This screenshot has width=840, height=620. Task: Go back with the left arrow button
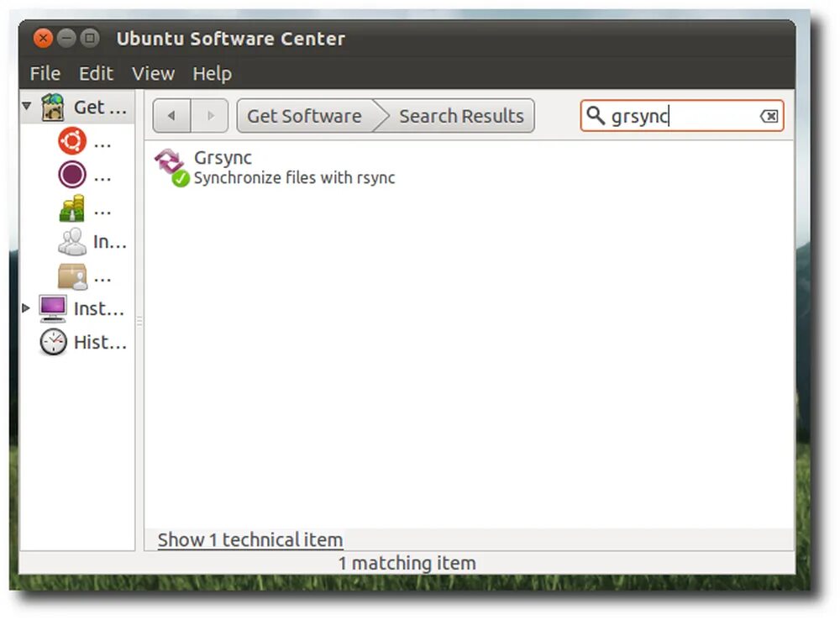(x=171, y=115)
